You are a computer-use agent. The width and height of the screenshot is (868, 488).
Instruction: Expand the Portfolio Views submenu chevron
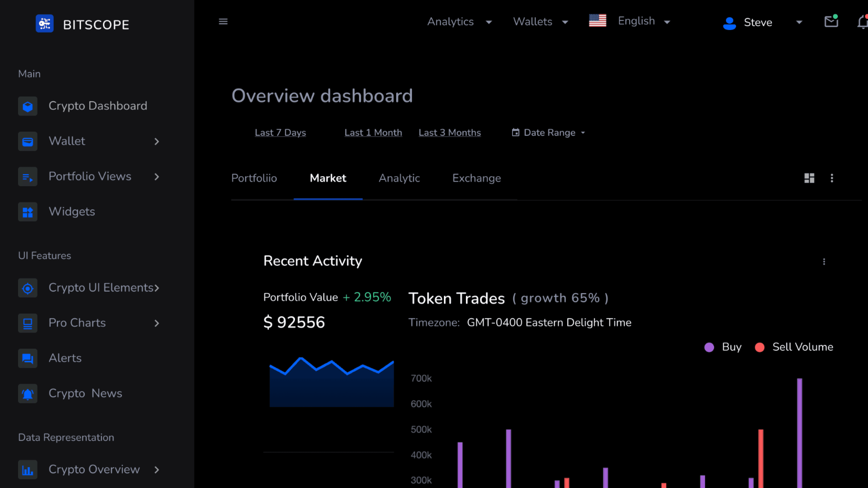click(157, 177)
